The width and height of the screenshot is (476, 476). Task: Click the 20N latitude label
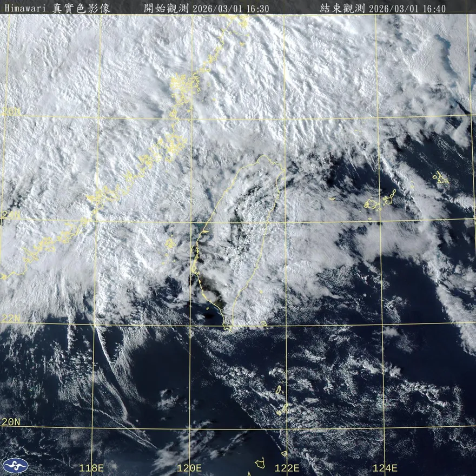pos(11,421)
